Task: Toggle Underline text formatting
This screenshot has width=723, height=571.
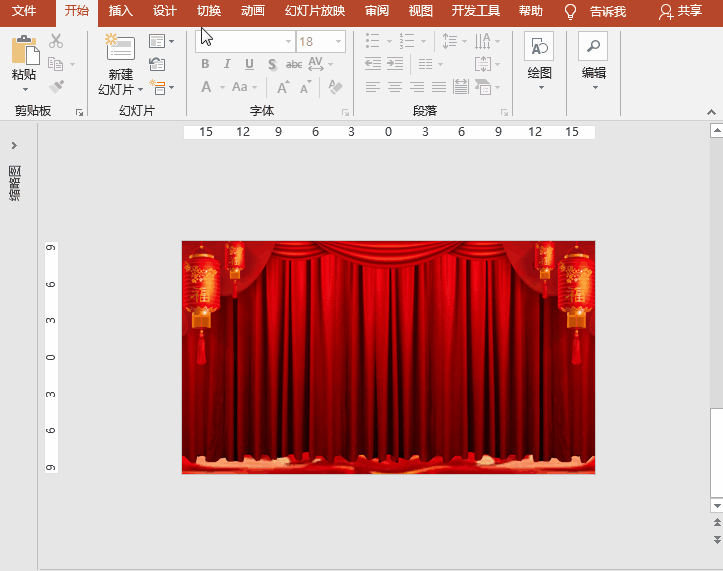Action: click(x=249, y=64)
